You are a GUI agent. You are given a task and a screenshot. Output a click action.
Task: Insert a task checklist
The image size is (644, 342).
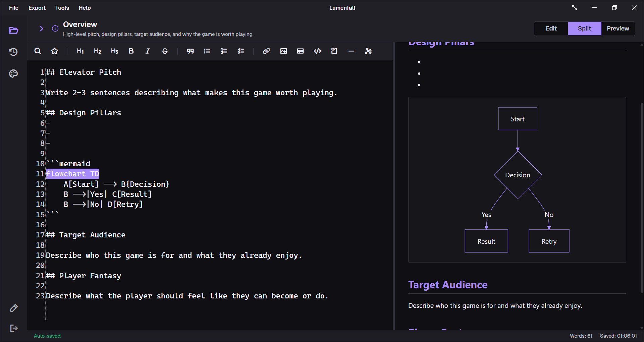coord(241,51)
